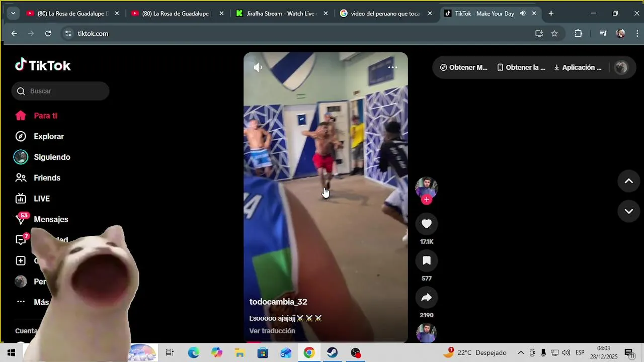
Task: Click the TikTok logo
Action: tap(43, 65)
